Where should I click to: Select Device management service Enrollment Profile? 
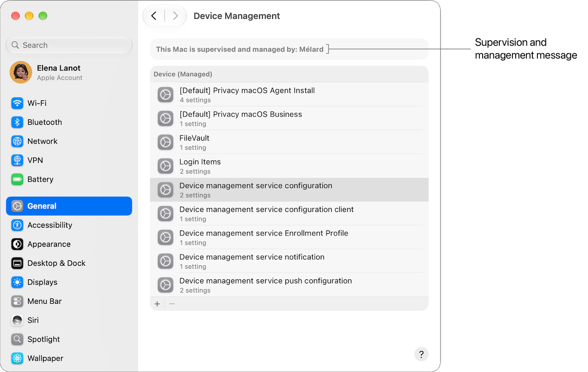[289, 238]
